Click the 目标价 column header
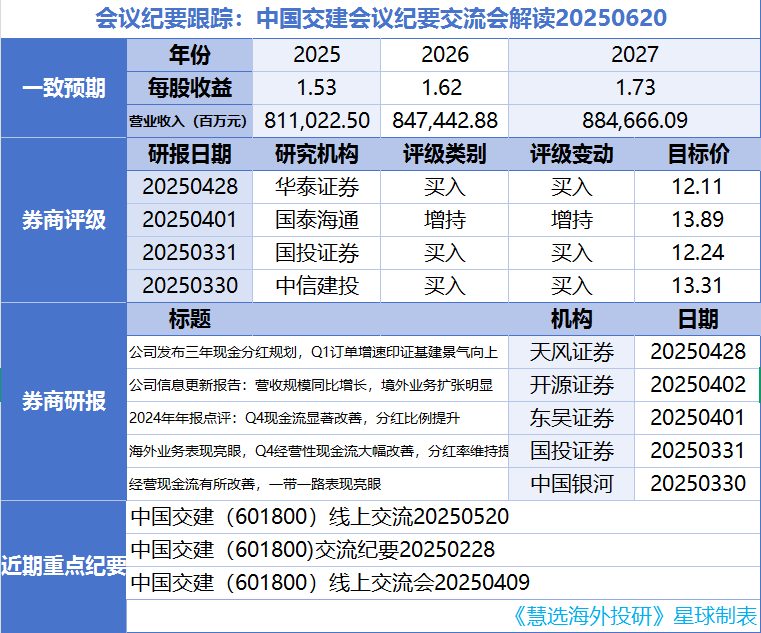This screenshot has height=633, width=761. click(698, 154)
